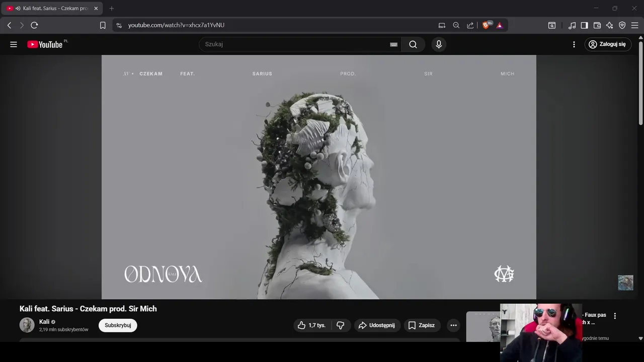This screenshot has height=362, width=644.
Task: Open Brave Rewards triangle icon
Action: (500, 25)
